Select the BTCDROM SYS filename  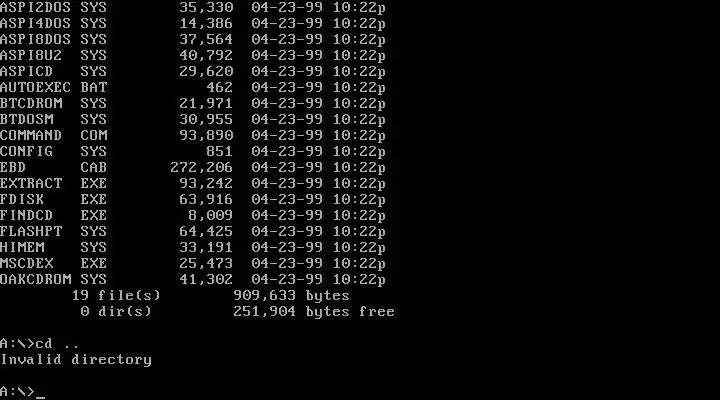[x=53, y=103]
